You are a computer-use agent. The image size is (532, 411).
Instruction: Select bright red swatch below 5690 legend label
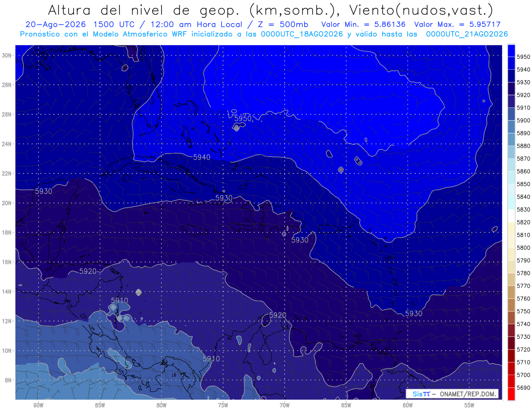pyautogui.click(x=511, y=394)
